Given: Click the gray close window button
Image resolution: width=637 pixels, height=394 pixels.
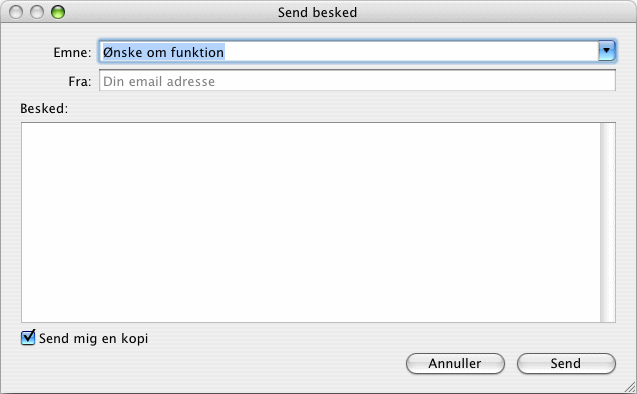Looking at the screenshot, I should 16,12.
